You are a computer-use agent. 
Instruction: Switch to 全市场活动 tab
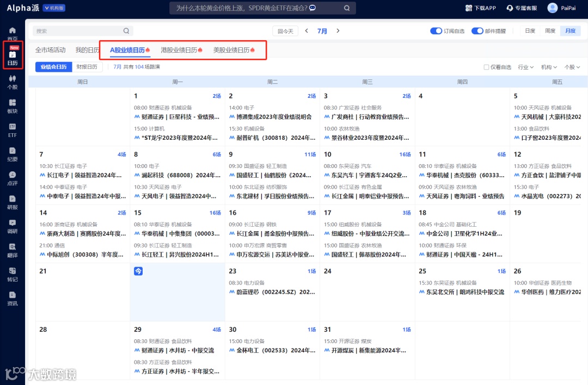[50, 50]
